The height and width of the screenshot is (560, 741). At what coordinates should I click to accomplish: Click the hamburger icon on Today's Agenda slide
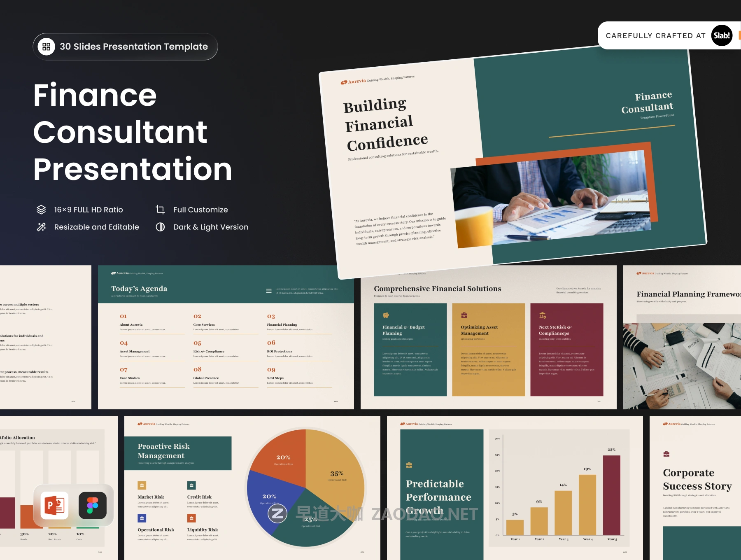269,291
